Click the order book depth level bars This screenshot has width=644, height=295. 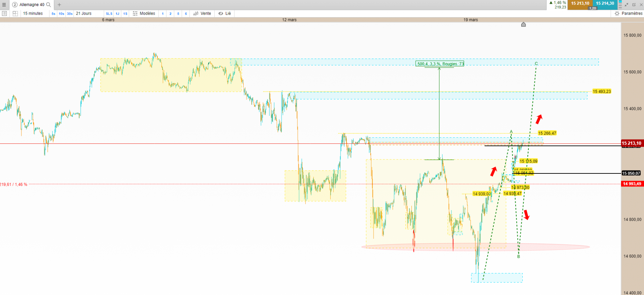pos(620,5)
